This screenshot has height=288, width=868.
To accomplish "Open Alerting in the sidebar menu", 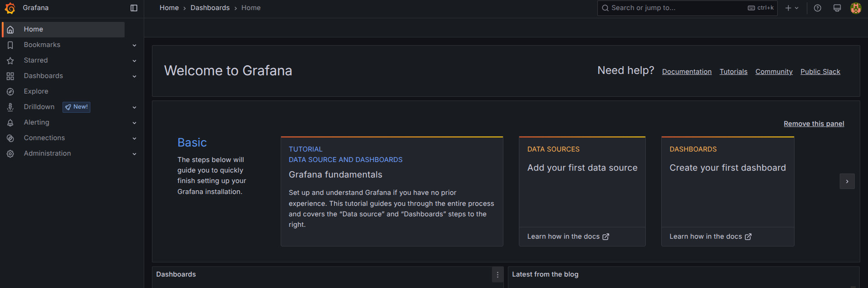I will 37,122.
